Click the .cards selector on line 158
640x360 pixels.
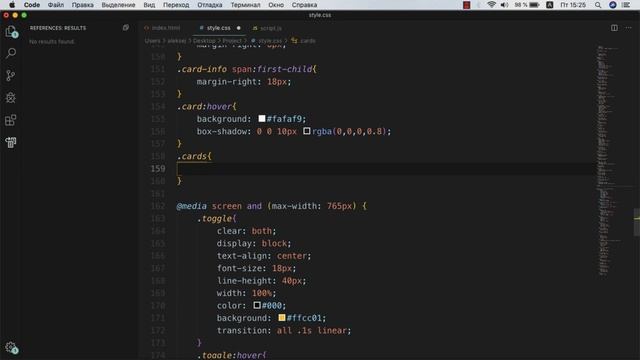tap(192, 156)
